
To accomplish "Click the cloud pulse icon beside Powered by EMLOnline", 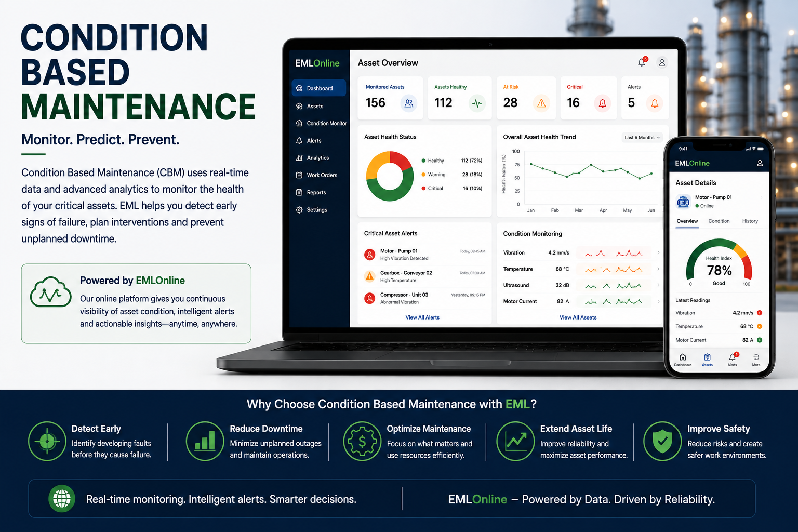I will click(50, 292).
